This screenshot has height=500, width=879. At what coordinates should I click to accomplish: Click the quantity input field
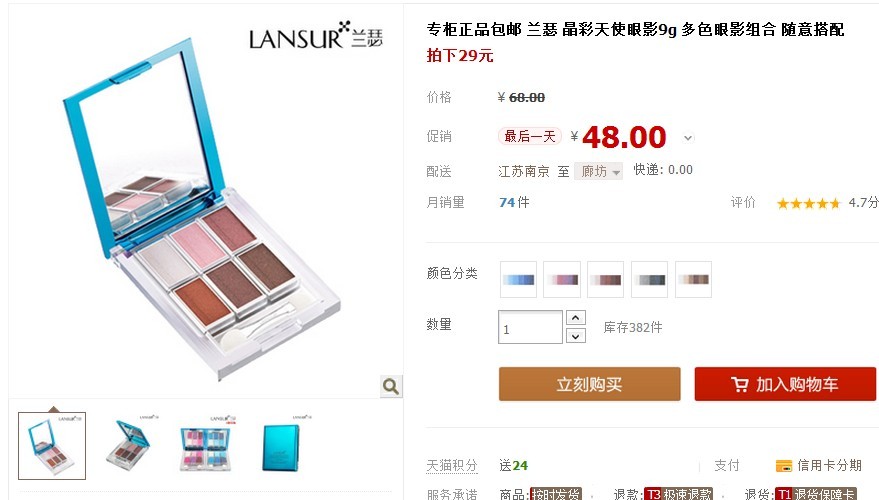(530, 327)
